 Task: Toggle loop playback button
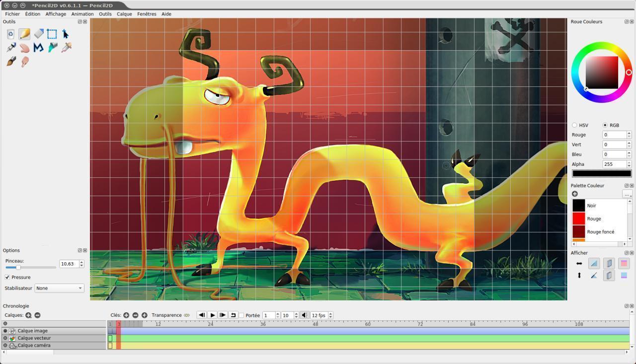[233, 315]
